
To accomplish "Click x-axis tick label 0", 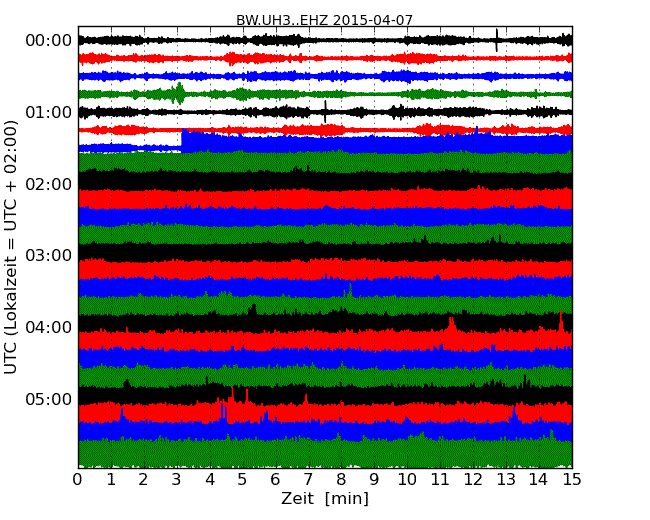I will click(78, 480).
